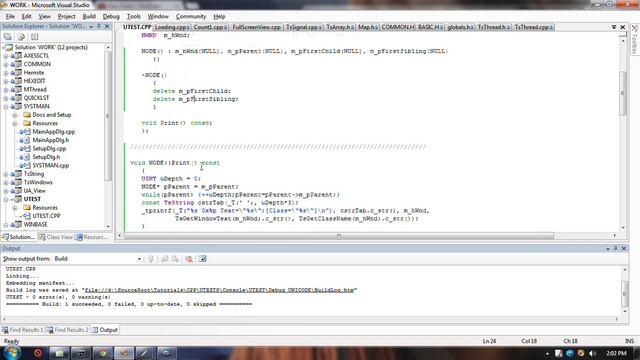Select UTEST.CPP file in Solution Explorer tree
Screen dimensions: 640x360
tap(46, 216)
